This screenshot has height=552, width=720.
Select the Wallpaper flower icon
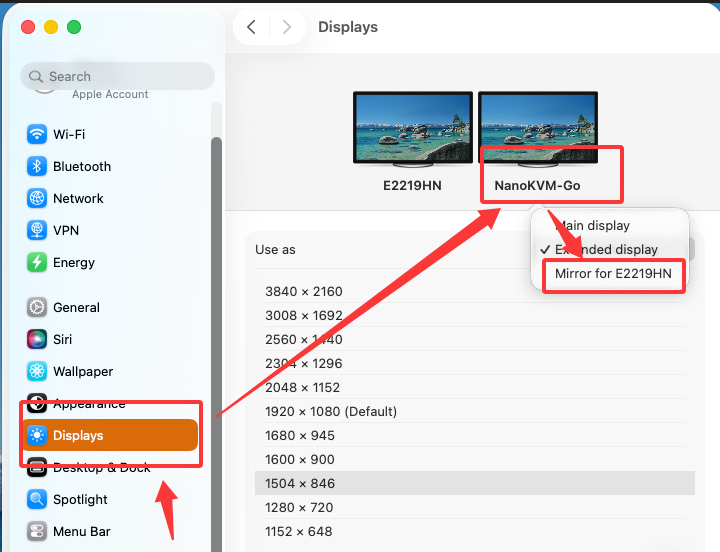(x=37, y=371)
